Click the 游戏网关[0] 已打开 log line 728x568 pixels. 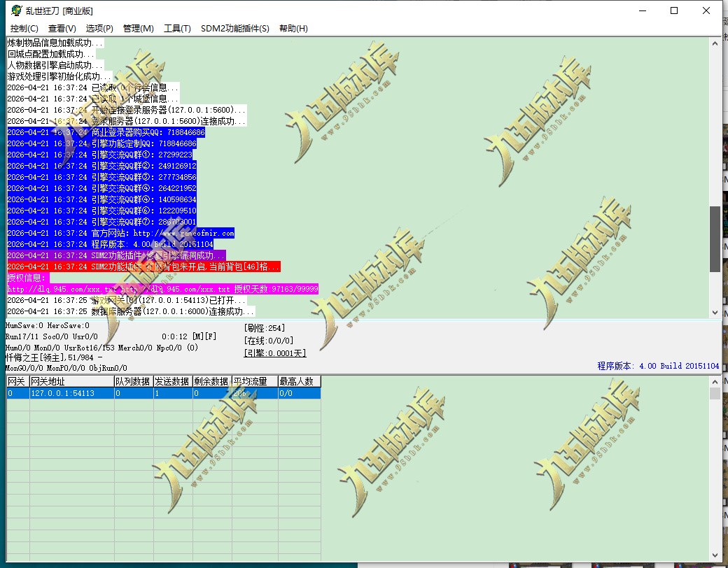(x=127, y=300)
